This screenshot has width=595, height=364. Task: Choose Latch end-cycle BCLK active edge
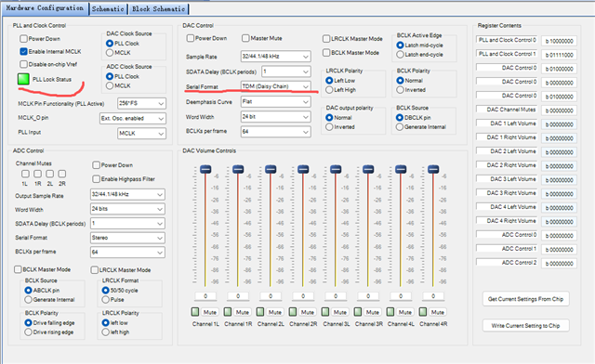pyautogui.click(x=400, y=55)
